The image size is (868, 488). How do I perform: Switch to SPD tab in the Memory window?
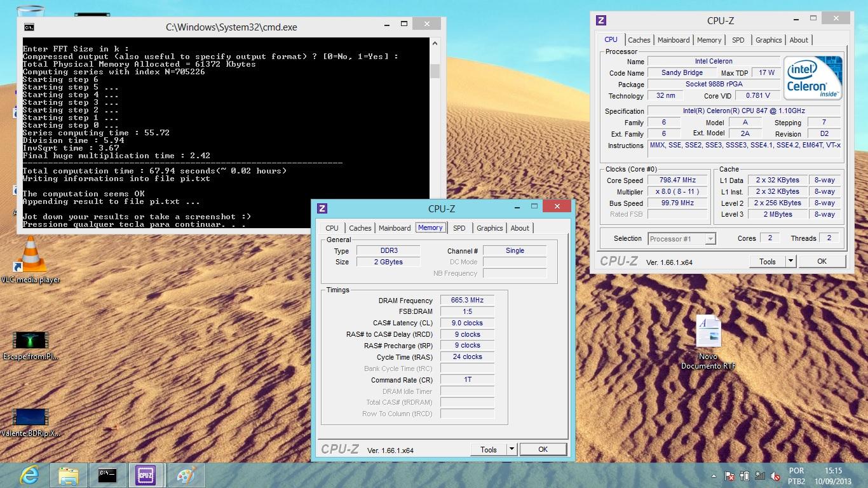[x=459, y=228]
